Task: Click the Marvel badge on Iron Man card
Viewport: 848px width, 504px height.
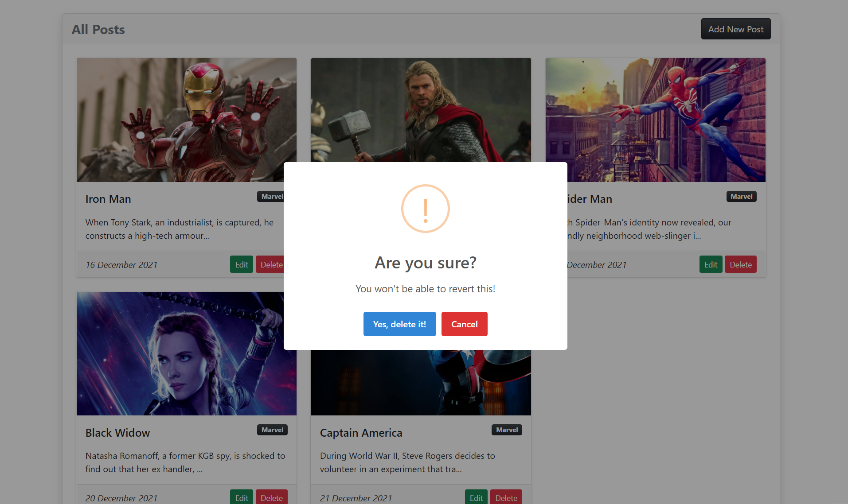Action: pos(272,196)
